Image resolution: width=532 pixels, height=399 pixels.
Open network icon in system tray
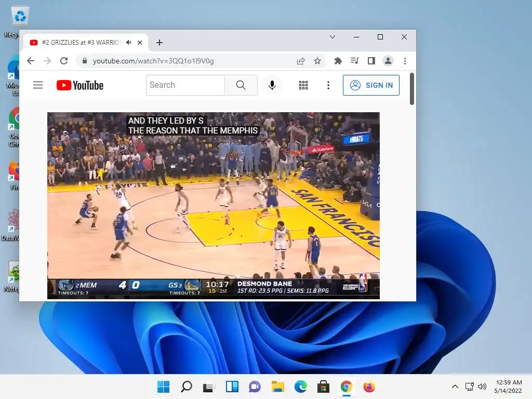coord(470,387)
